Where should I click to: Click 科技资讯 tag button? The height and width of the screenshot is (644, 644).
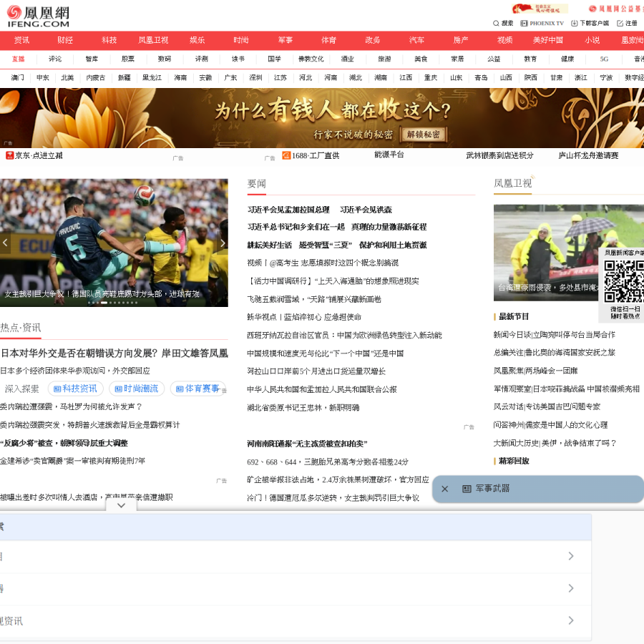(75, 389)
